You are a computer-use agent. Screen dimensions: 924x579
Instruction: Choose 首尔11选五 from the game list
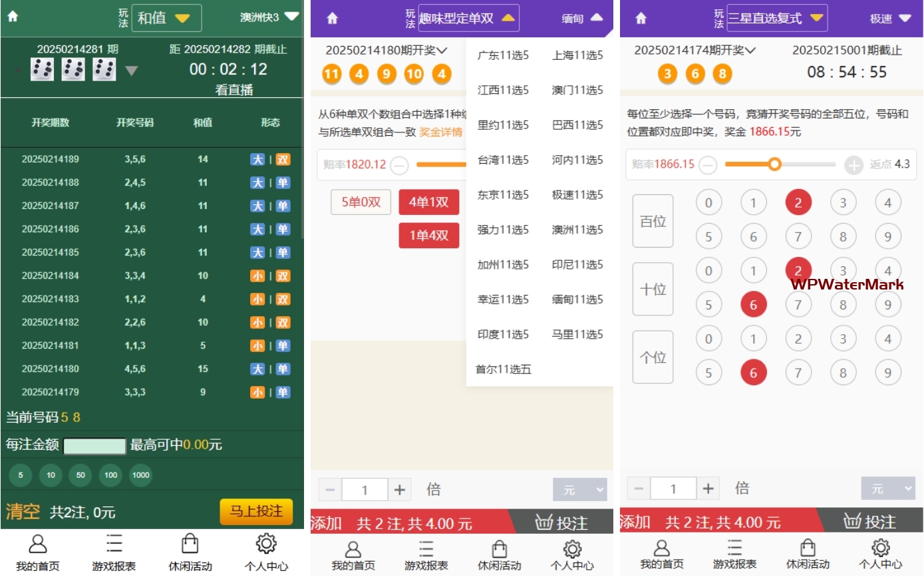pyautogui.click(x=503, y=369)
